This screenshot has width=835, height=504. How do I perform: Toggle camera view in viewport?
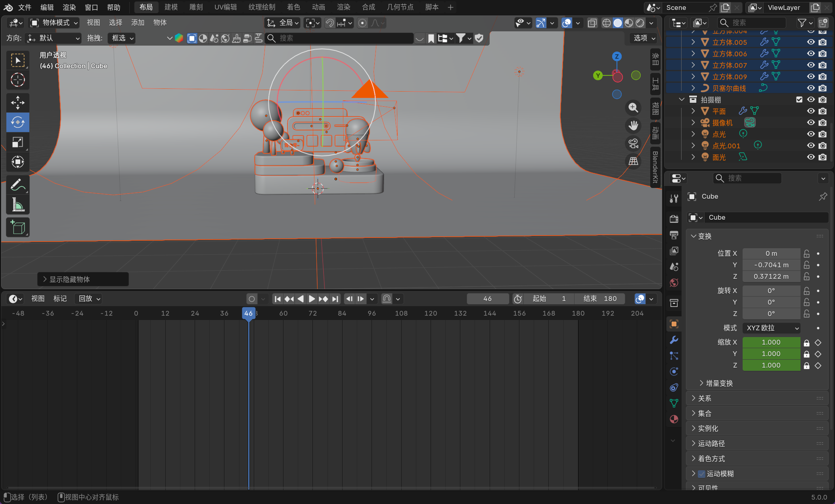633,144
